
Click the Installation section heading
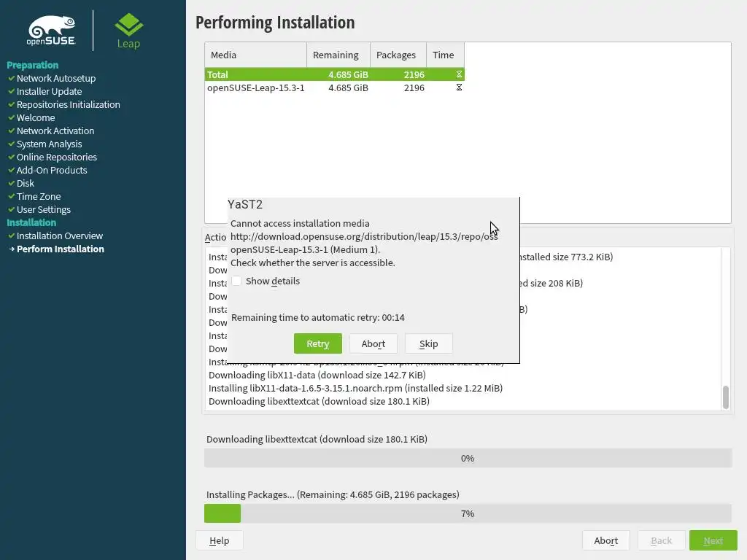tap(31, 222)
